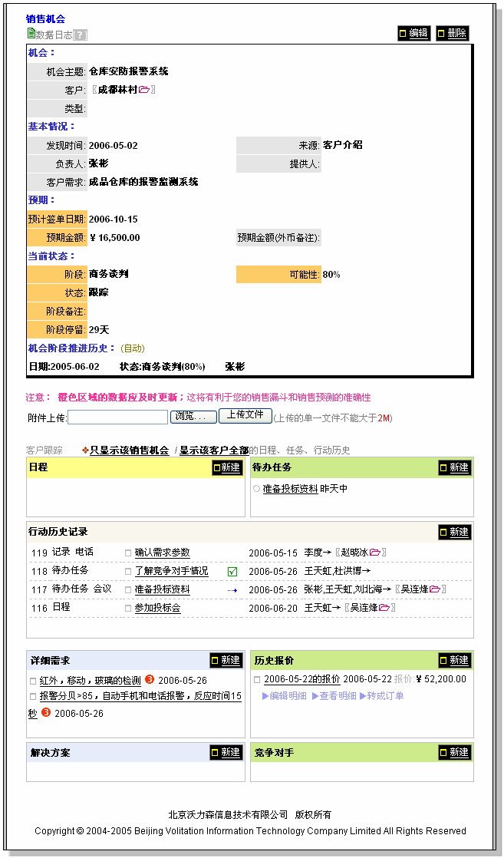
Task: Open folder icon next to 成都林村
Action: (144, 90)
